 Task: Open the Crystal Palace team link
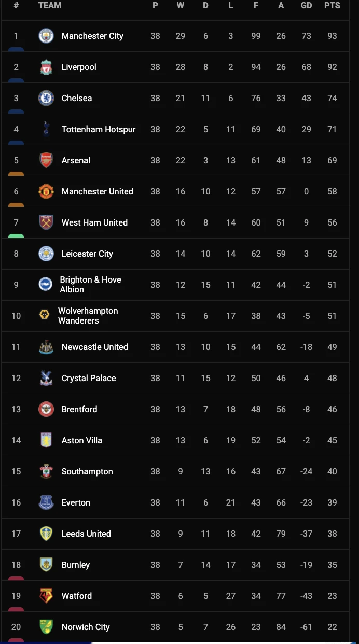pyautogui.click(x=88, y=378)
